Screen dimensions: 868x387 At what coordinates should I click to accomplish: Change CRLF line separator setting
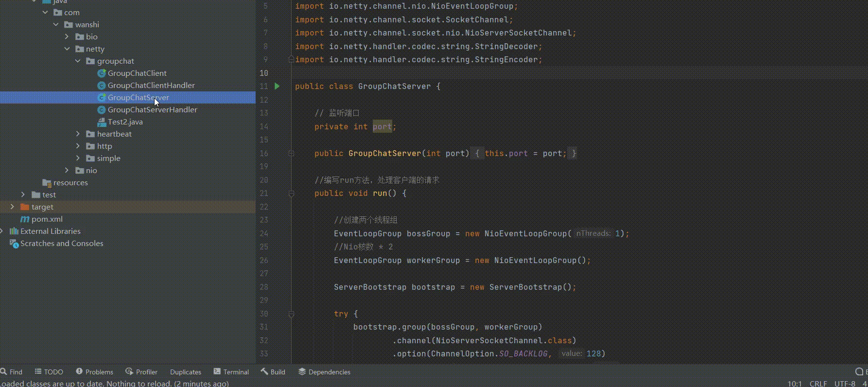pos(818,384)
